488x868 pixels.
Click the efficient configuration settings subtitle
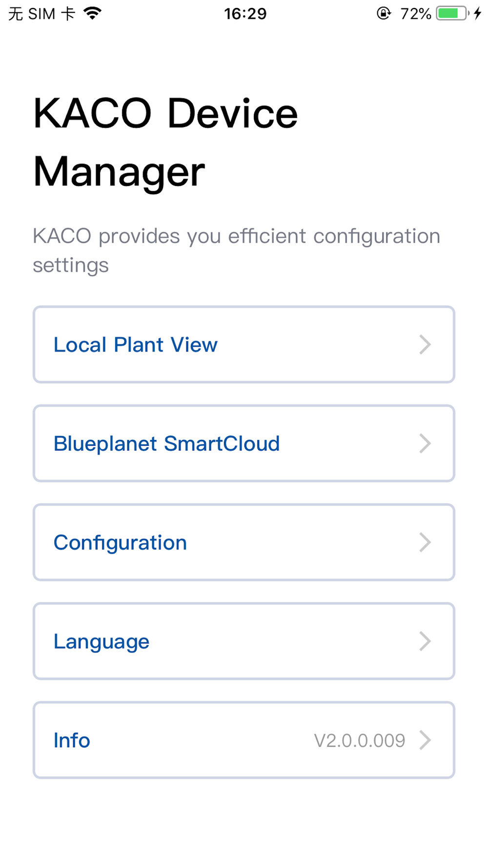(236, 250)
